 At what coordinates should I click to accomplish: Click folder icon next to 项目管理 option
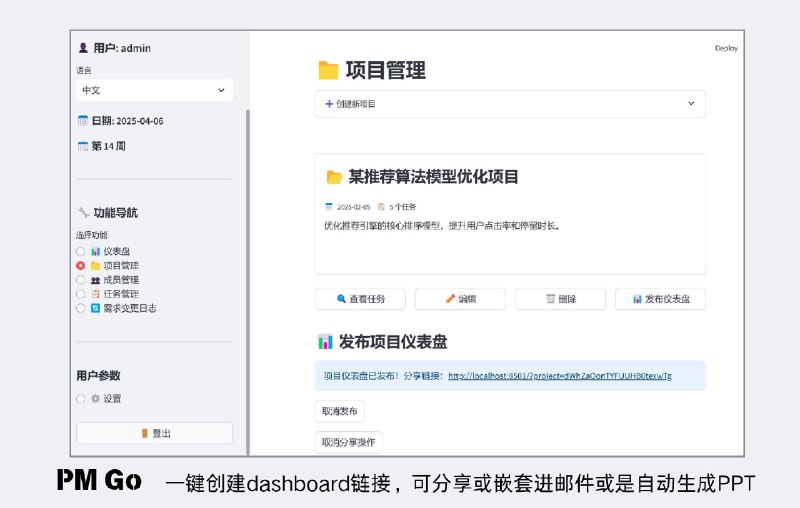point(95,266)
